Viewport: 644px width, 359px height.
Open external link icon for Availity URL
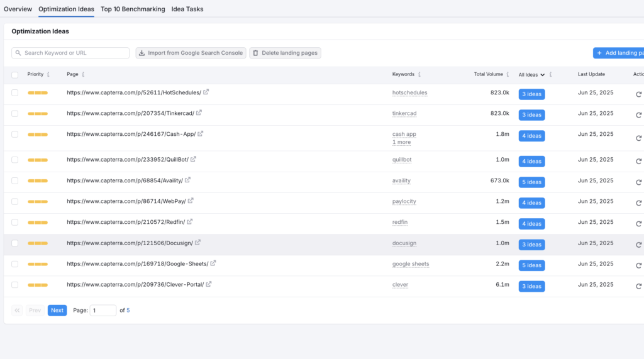(x=187, y=180)
